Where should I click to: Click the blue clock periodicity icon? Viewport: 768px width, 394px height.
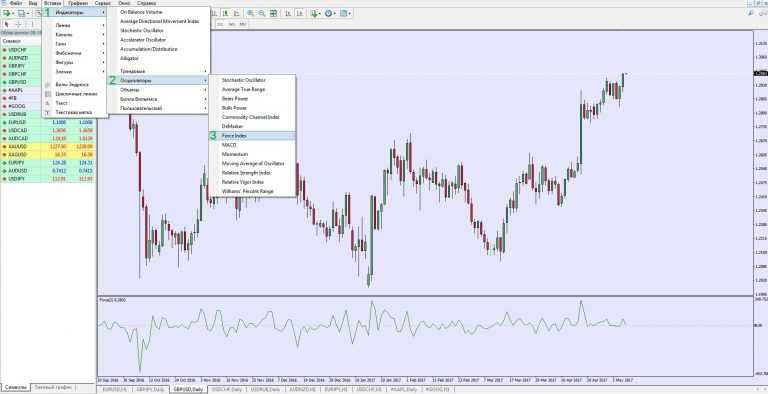click(x=328, y=13)
